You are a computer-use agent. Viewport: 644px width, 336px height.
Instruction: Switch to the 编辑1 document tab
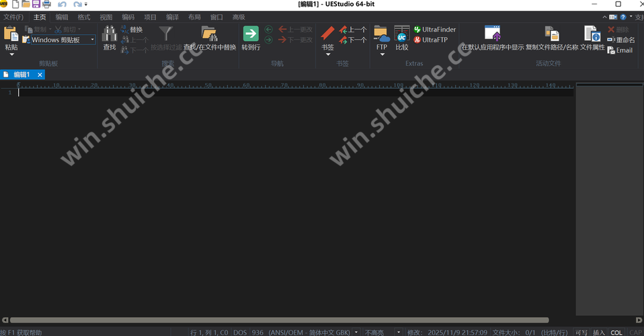22,75
